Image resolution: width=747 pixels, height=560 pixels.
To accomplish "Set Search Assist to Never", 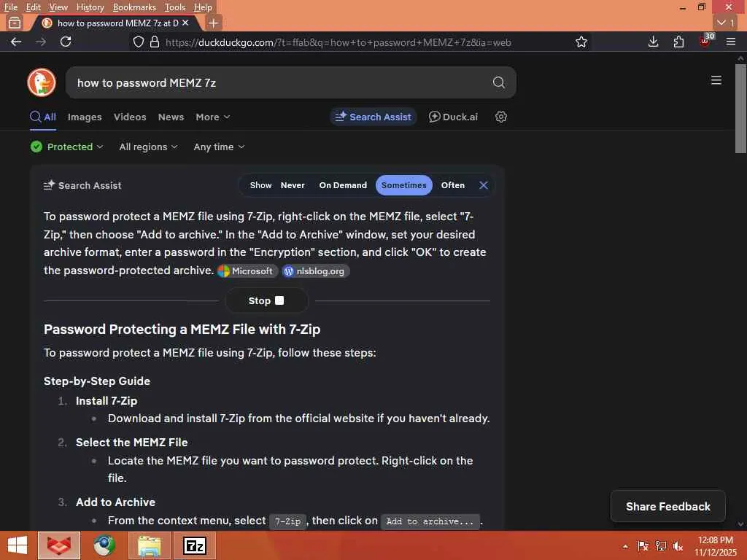I will pos(293,185).
